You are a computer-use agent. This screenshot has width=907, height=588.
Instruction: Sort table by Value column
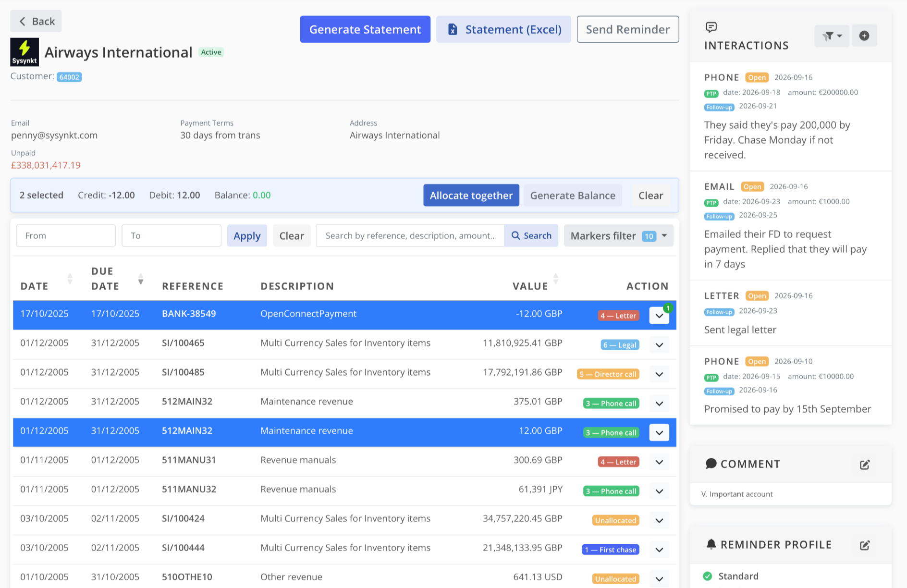(x=556, y=279)
